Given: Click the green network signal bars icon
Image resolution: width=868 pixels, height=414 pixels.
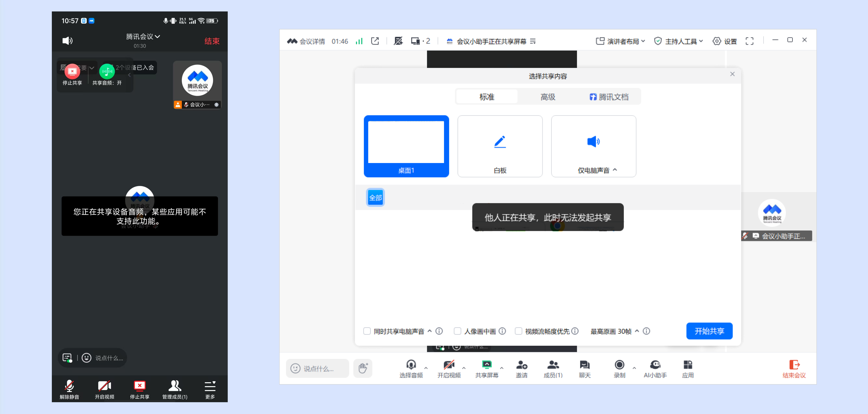Looking at the screenshot, I should click(x=359, y=41).
